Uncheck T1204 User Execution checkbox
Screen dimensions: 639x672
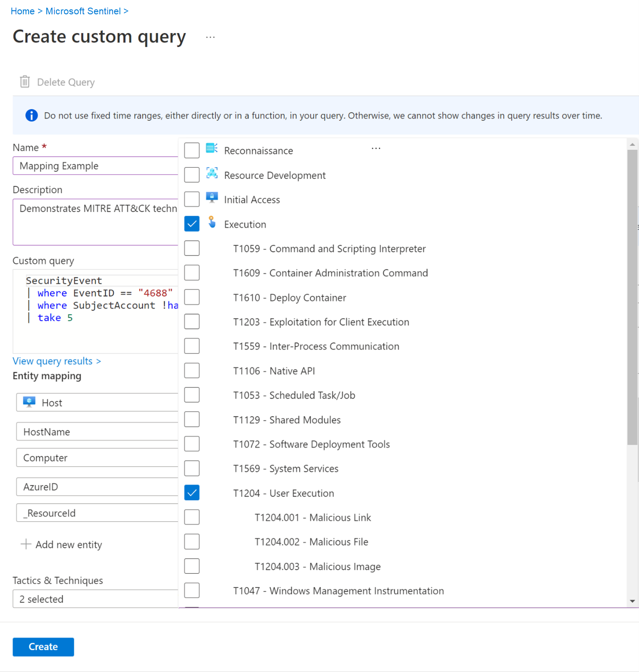(192, 493)
